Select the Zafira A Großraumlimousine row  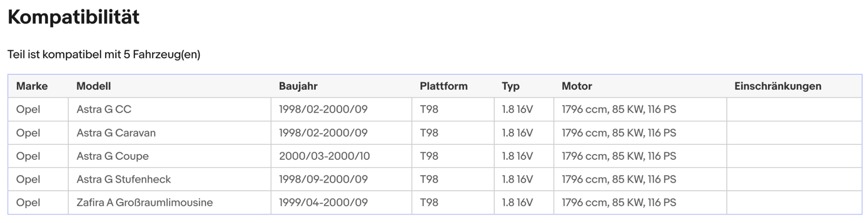145,202
